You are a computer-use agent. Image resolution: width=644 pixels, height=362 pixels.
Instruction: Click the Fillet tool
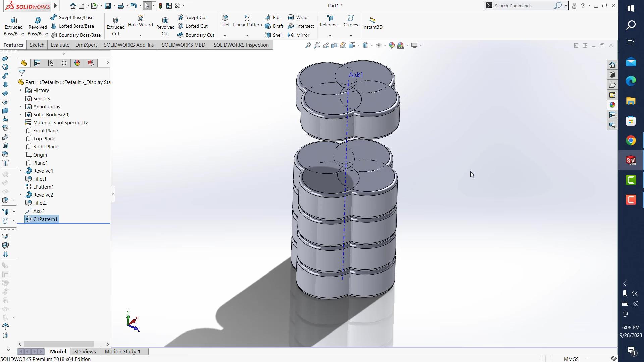click(x=225, y=21)
